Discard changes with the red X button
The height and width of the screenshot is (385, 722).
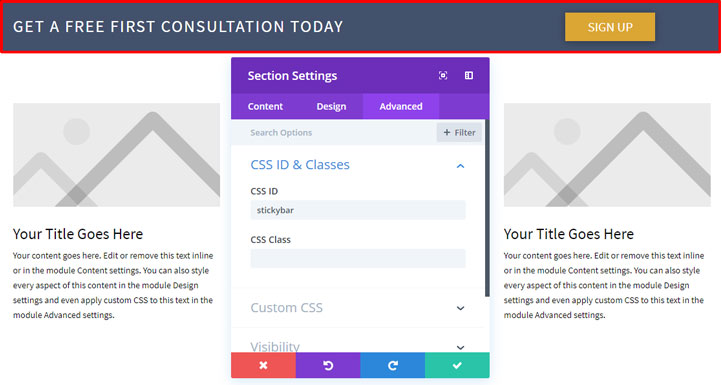263,365
